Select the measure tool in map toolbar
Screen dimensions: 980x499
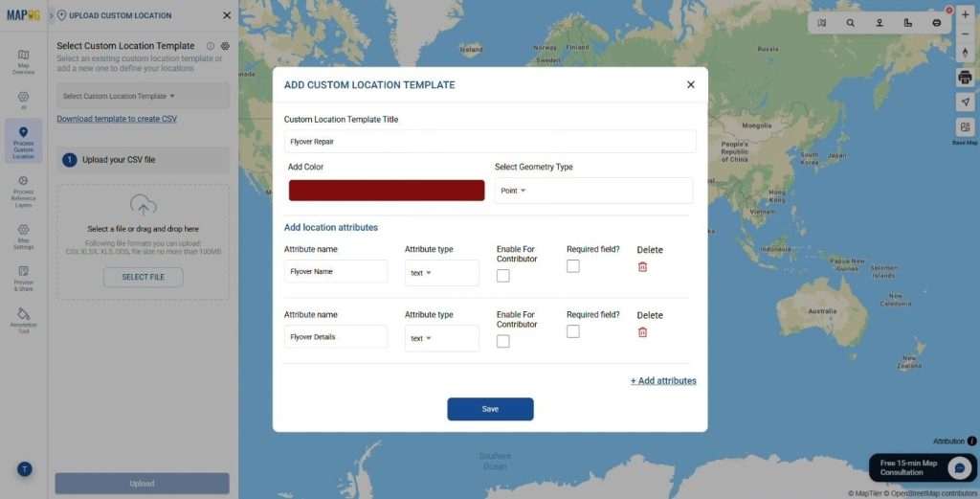[908, 23]
